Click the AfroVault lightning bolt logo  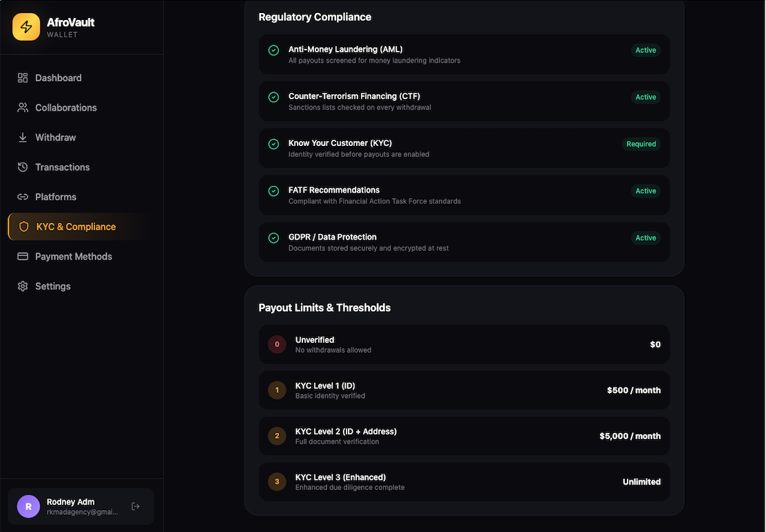(26, 27)
